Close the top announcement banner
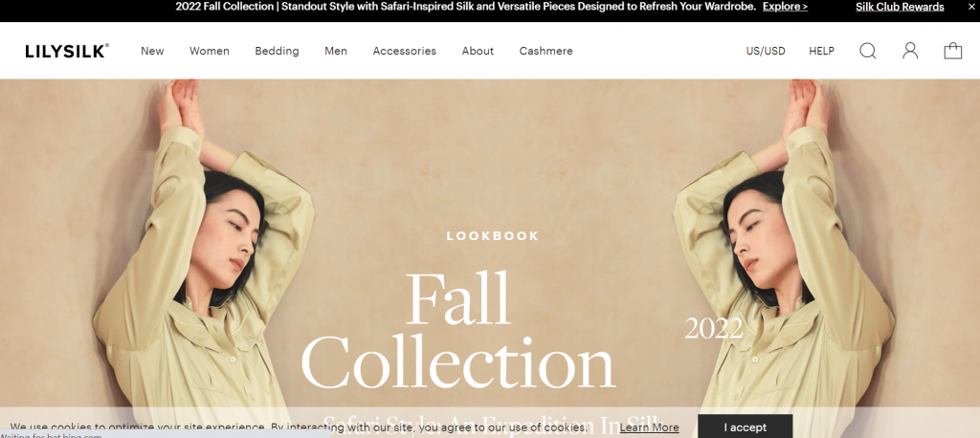 [969, 7]
